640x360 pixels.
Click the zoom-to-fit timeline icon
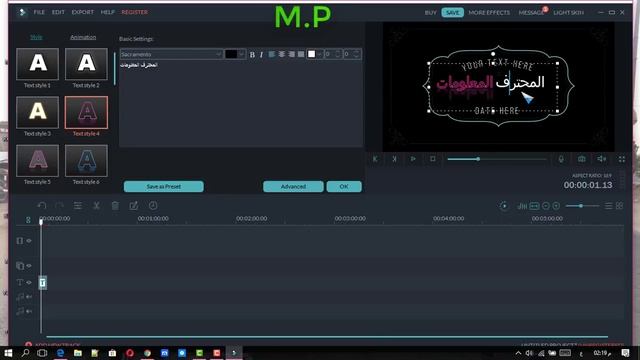pyautogui.click(x=534, y=206)
